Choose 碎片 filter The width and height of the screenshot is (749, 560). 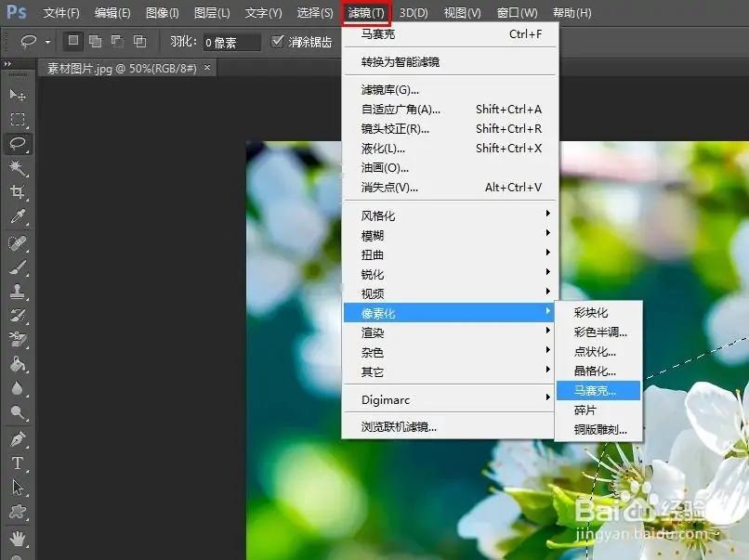598,410
